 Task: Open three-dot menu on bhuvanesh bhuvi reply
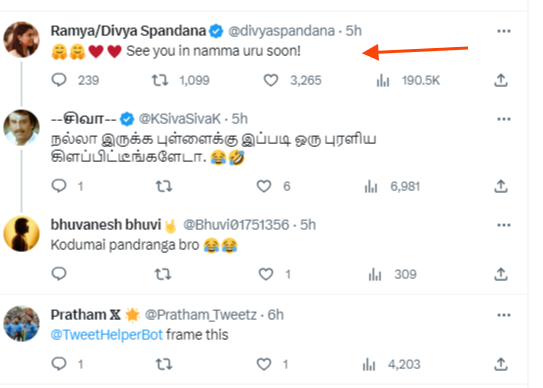(504, 225)
